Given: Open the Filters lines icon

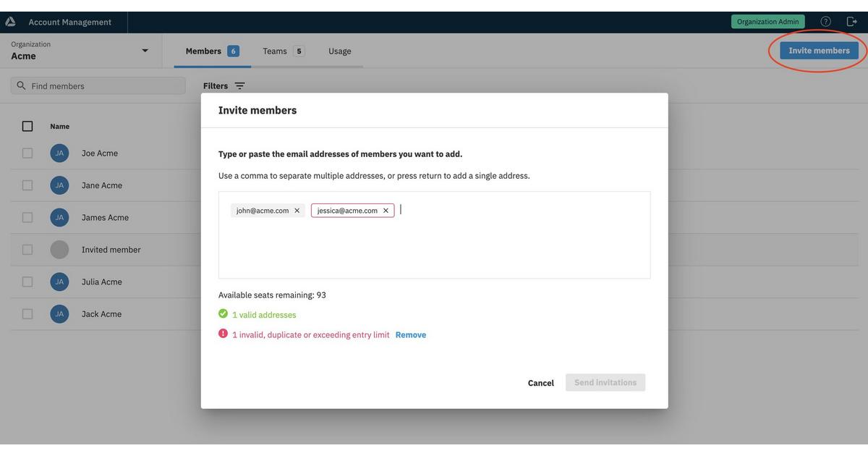Looking at the screenshot, I should point(239,85).
